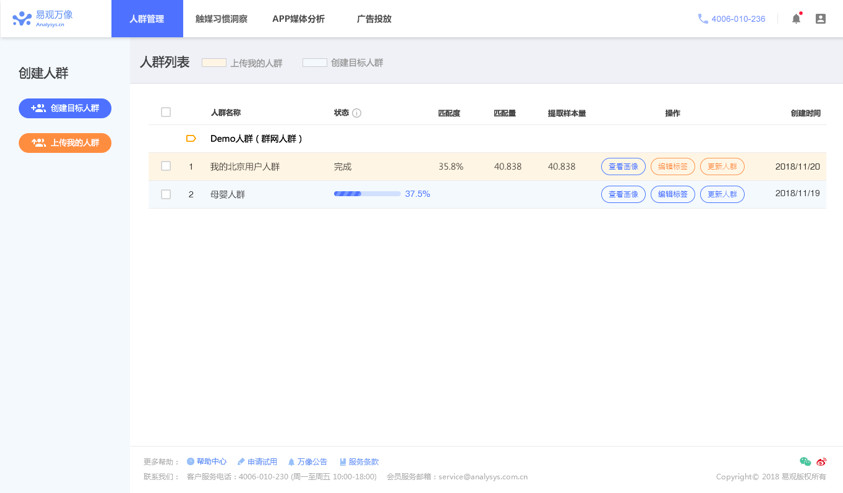The height and width of the screenshot is (493, 843).
Task: Switch to 人群管理 tab
Action: [x=147, y=19]
